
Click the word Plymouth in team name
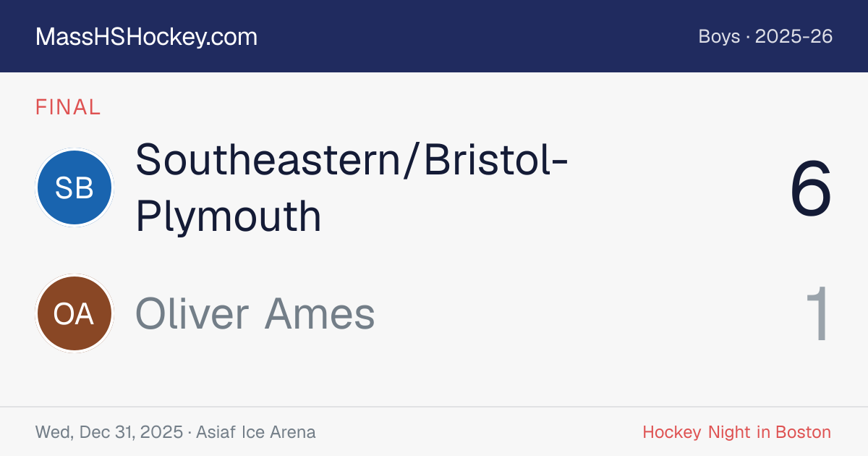pos(229,217)
